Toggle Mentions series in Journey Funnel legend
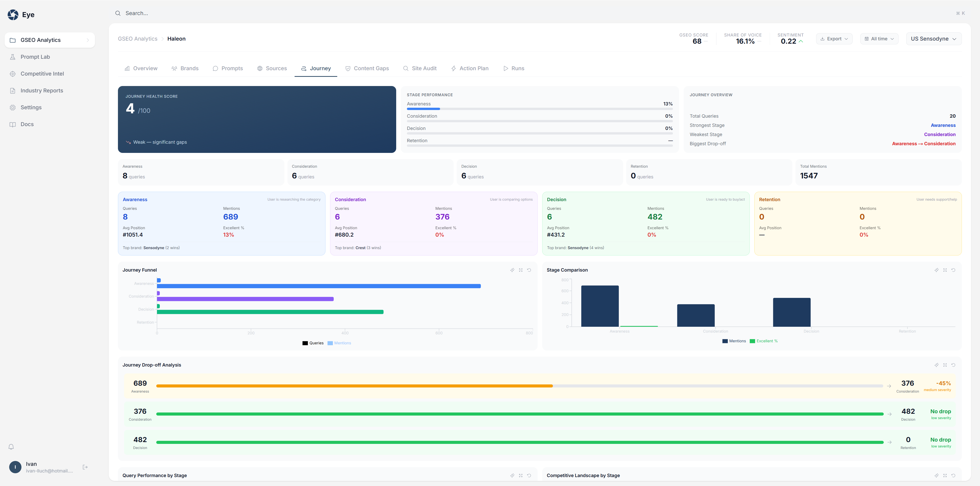The image size is (980, 486). pos(342,343)
